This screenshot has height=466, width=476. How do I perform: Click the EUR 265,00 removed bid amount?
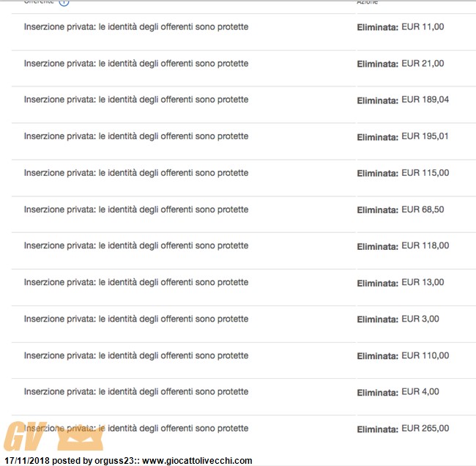click(x=425, y=429)
